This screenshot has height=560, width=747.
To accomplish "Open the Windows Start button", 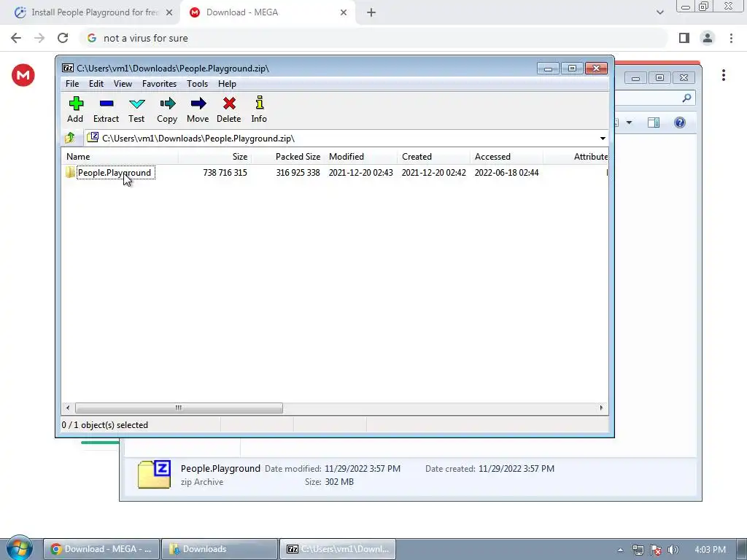I will [20, 548].
